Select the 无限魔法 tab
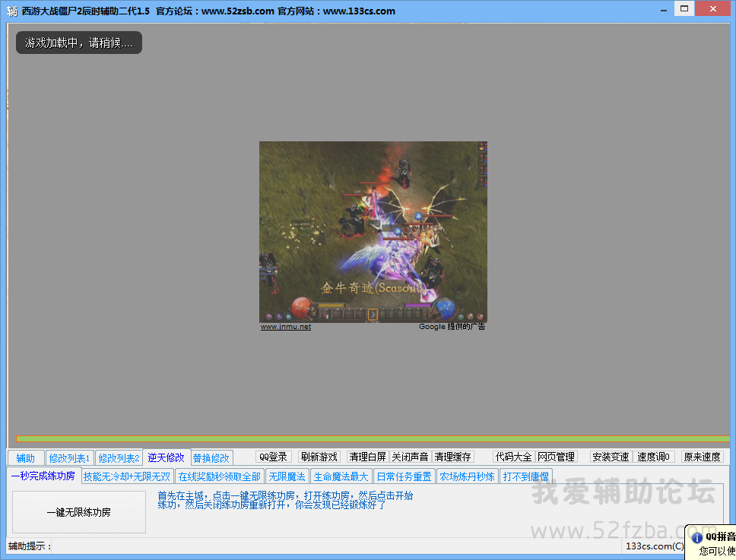Screen dimensions: 736x560 point(287,476)
